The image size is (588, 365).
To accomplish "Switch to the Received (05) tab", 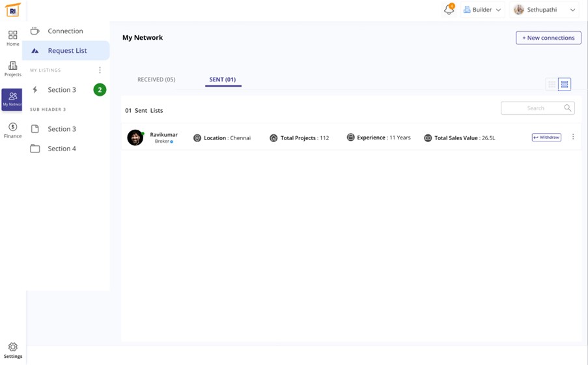I will click(156, 80).
